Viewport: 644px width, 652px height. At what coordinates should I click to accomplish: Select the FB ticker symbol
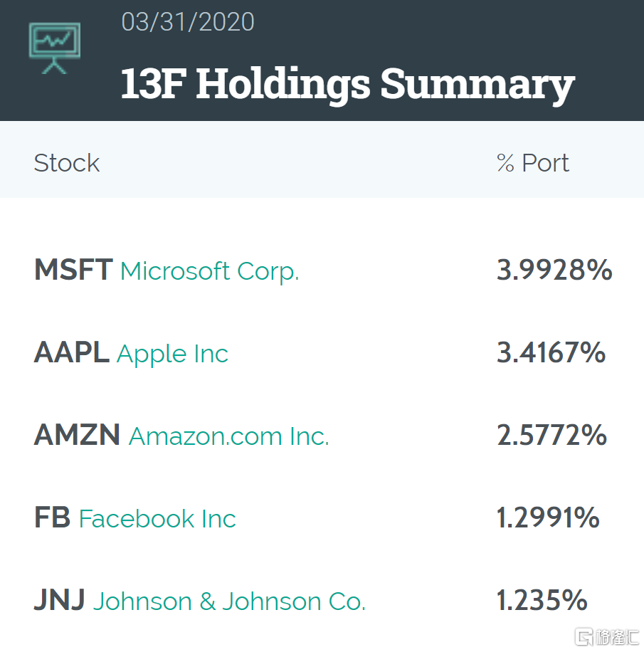(52, 518)
